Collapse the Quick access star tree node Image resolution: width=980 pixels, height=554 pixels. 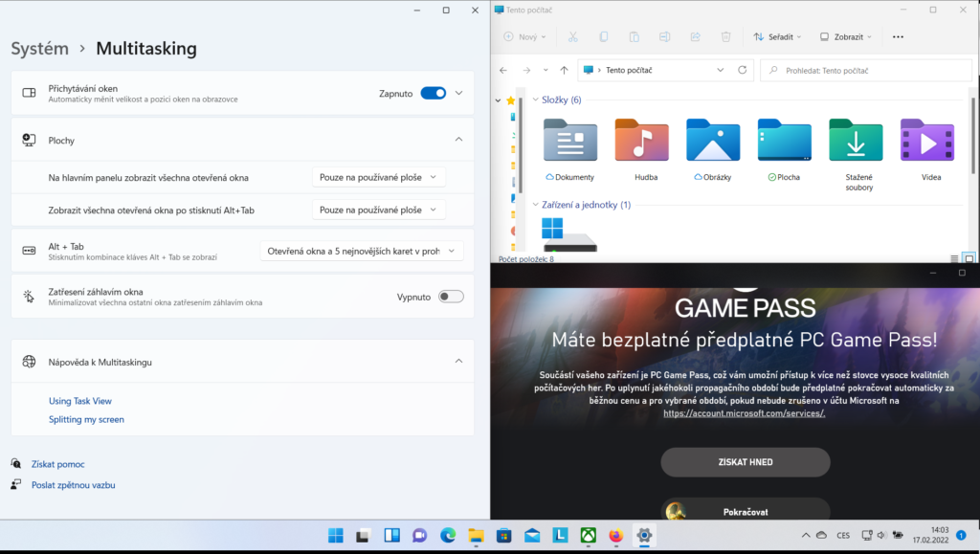click(x=498, y=100)
